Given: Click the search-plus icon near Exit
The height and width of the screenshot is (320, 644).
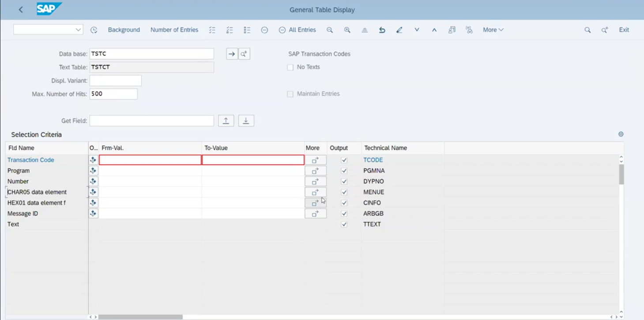Looking at the screenshot, I should [x=605, y=30].
